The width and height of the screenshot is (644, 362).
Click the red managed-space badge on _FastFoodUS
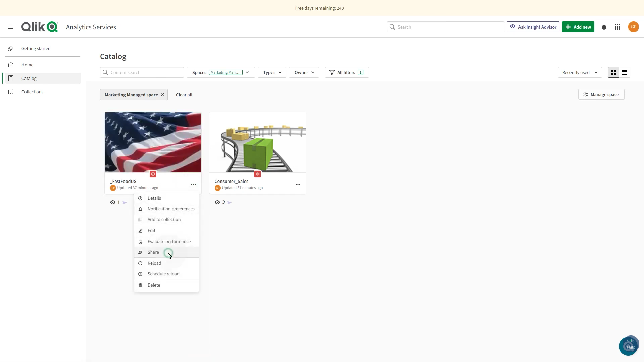(x=153, y=174)
